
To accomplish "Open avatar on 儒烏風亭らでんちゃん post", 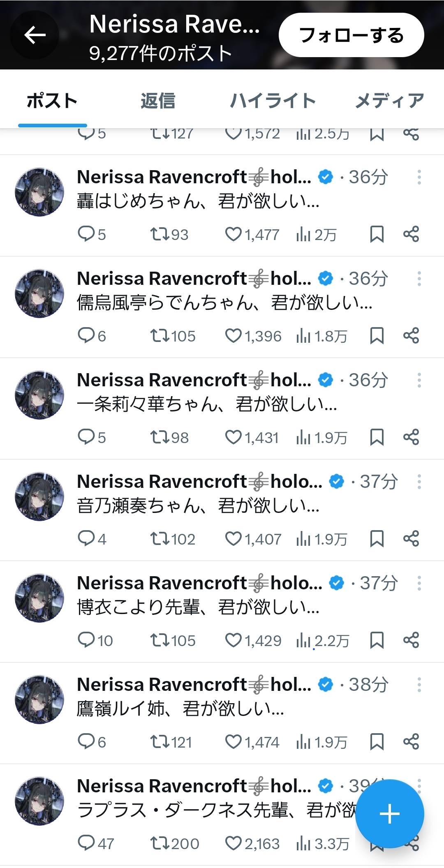I will pos(39,293).
